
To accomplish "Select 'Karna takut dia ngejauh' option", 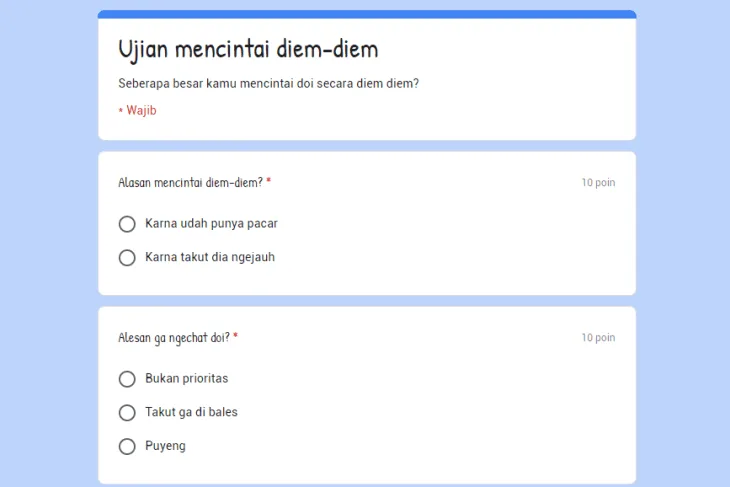I will click(x=127, y=257).
